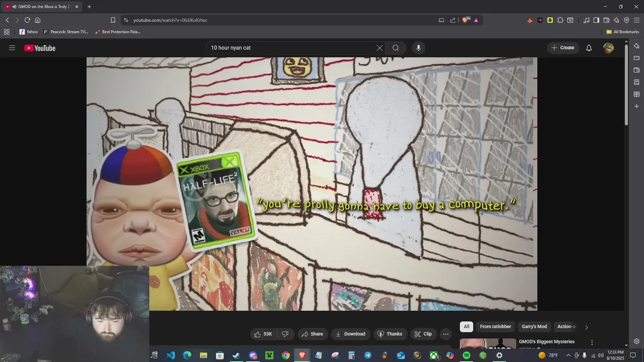Open GMOD's Biggest Mysteries video title
Screen dimensions: 644x362
click(x=546, y=342)
